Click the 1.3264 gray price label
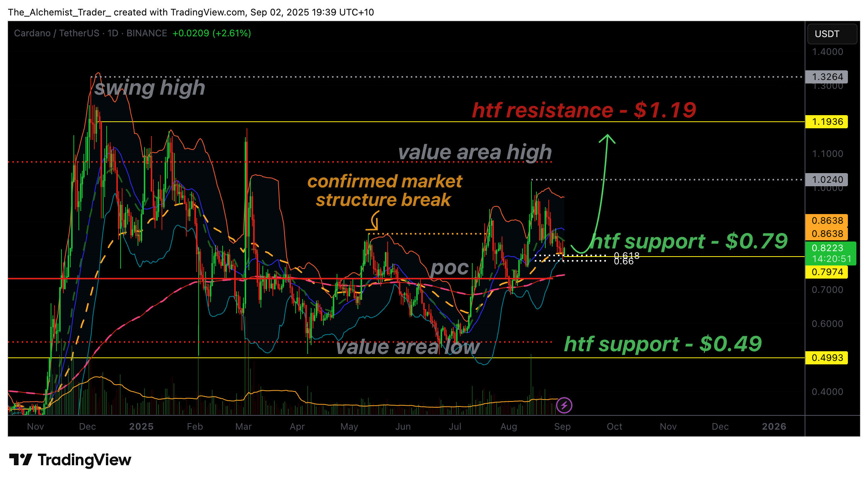This screenshot has width=868, height=483. click(826, 77)
